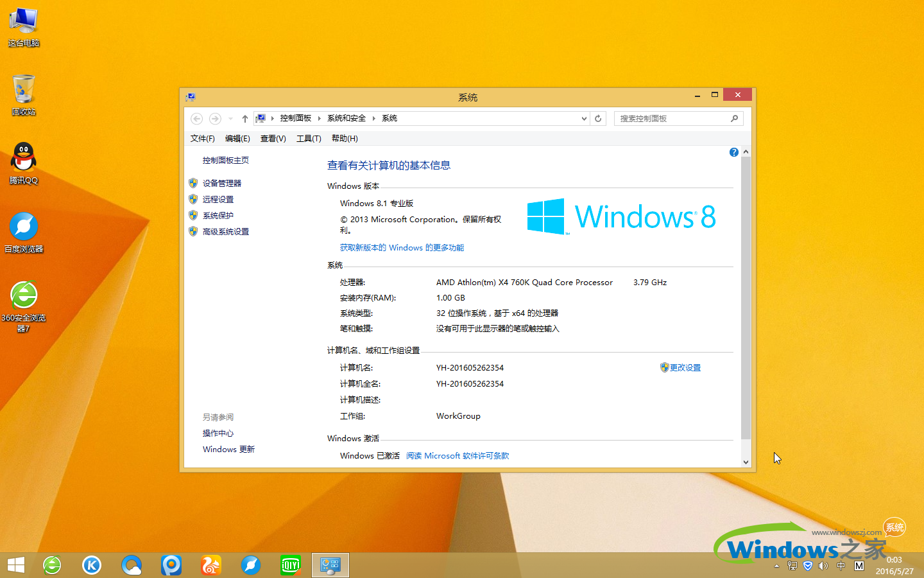
Task: Click the refresh icon beside the address bar
Action: (597, 118)
